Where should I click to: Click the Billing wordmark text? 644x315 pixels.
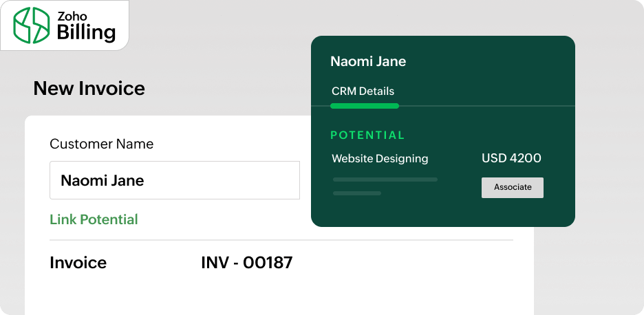(86, 32)
